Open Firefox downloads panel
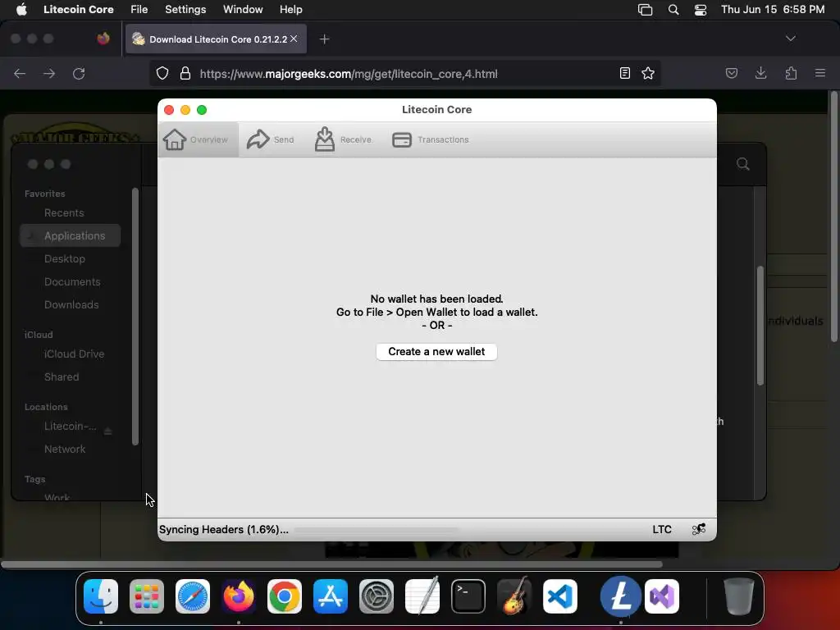The image size is (840, 630). (760, 73)
